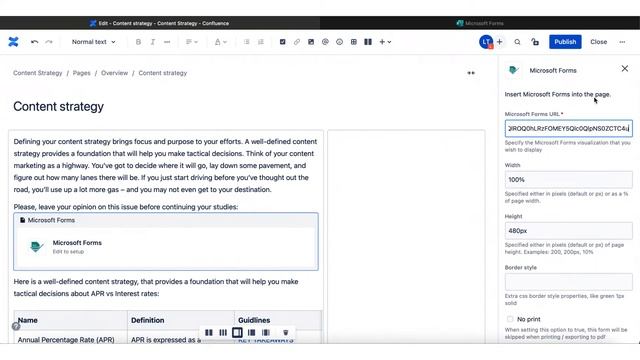The image size is (640, 360).
Task: Redo the last action
Action: point(49,42)
